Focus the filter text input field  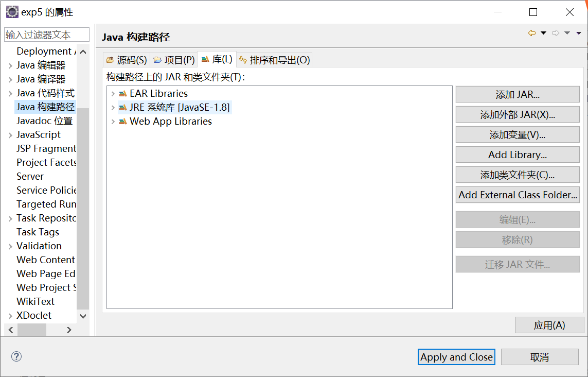pyautogui.click(x=46, y=35)
